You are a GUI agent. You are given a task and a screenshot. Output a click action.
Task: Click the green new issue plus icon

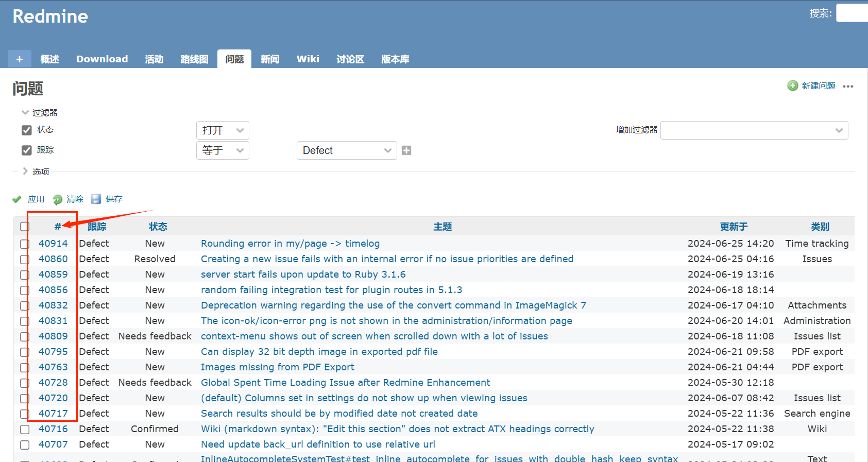tap(793, 85)
